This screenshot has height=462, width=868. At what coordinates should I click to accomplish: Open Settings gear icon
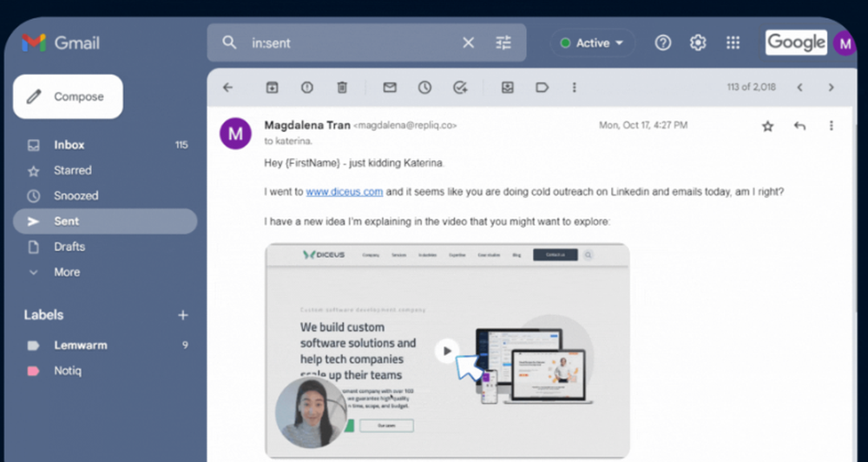point(698,43)
